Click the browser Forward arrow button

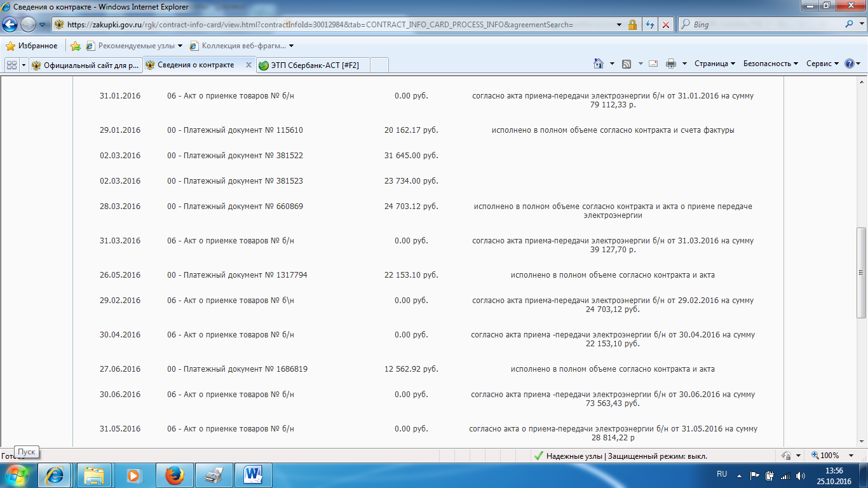click(x=28, y=25)
